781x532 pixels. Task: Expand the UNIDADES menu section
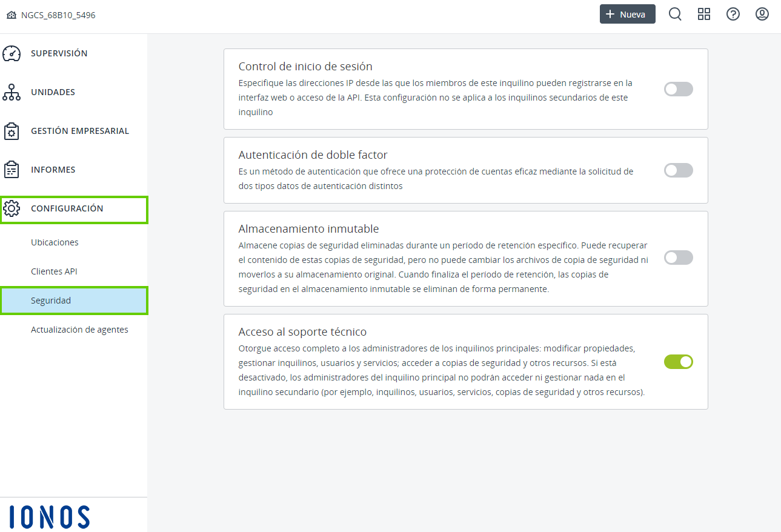tap(53, 92)
